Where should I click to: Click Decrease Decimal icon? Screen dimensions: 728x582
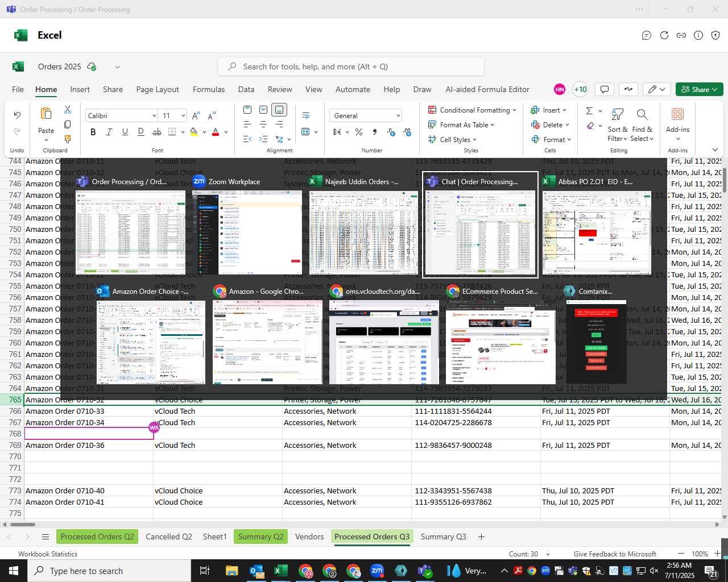click(407, 132)
